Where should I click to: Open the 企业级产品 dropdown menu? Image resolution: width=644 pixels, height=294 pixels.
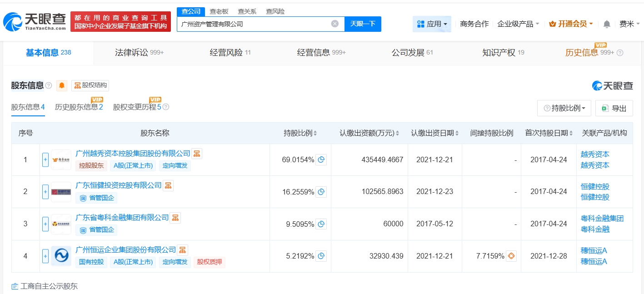pos(519,24)
